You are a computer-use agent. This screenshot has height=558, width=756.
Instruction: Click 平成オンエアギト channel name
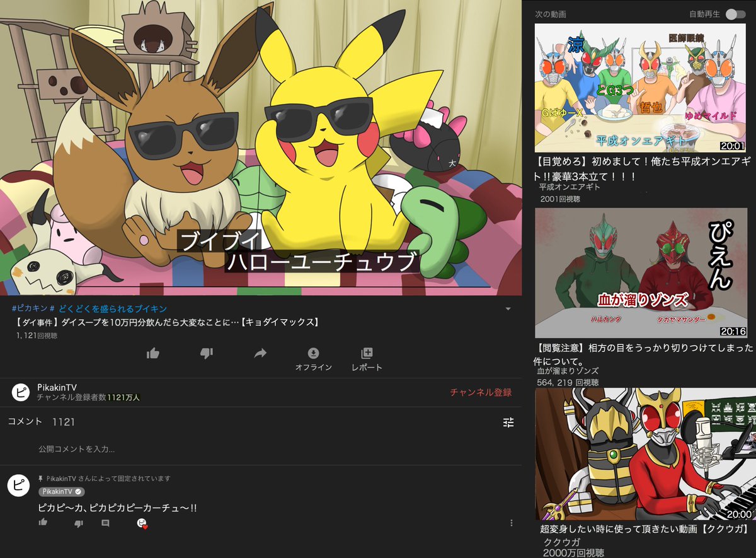[570, 187]
